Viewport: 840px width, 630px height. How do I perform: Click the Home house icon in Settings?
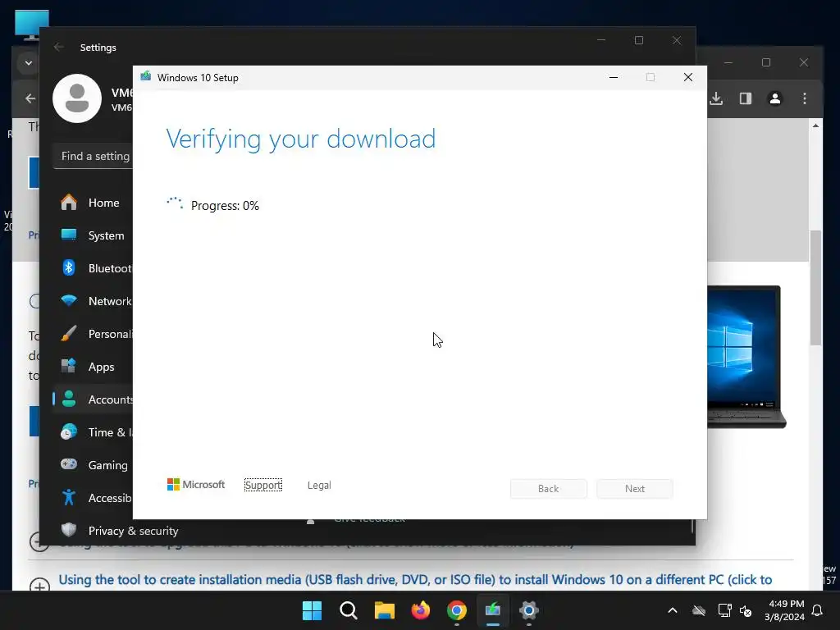[69, 202]
